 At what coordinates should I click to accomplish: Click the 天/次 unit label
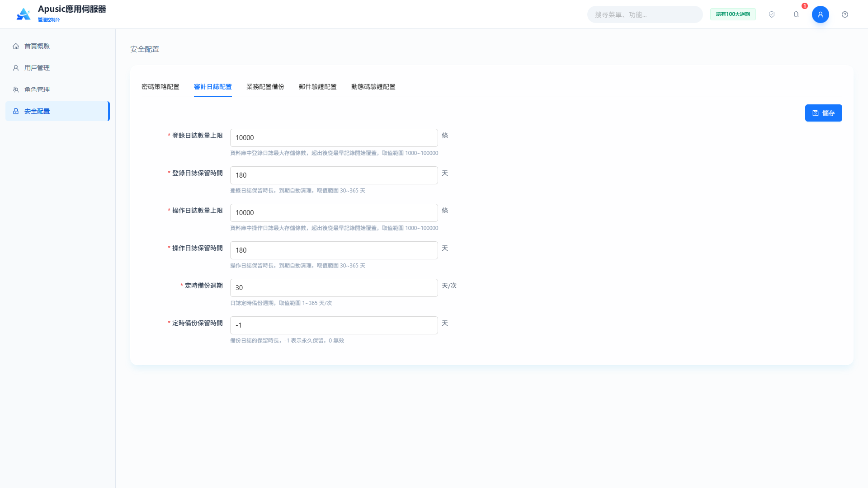(449, 286)
